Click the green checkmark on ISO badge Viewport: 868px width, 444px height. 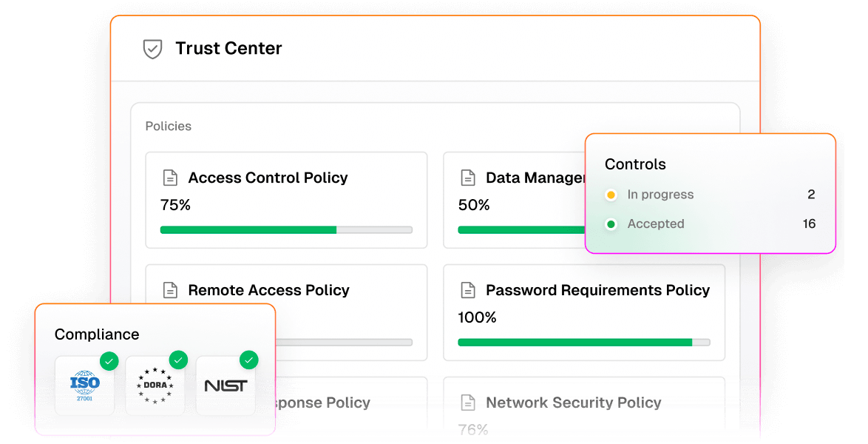click(x=109, y=361)
